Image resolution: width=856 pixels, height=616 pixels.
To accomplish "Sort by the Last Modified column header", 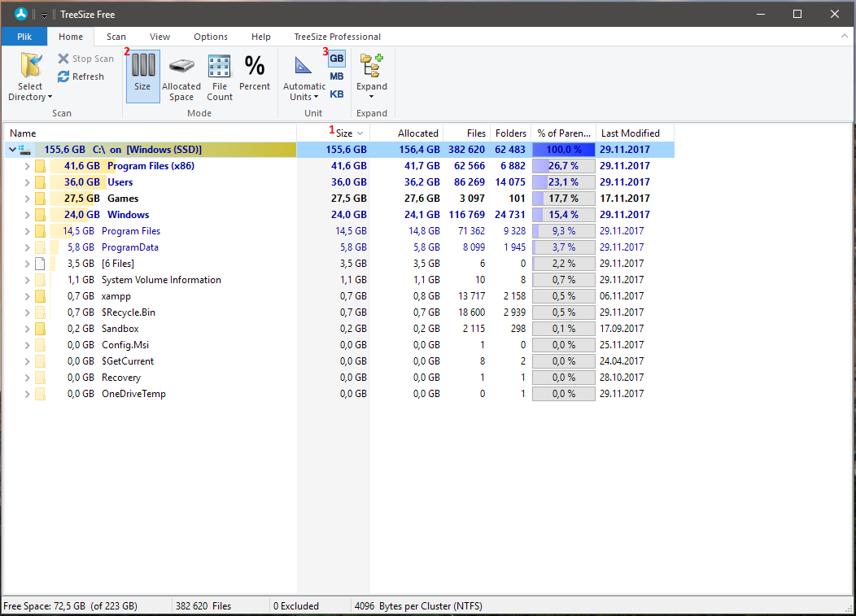I will pos(635,133).
